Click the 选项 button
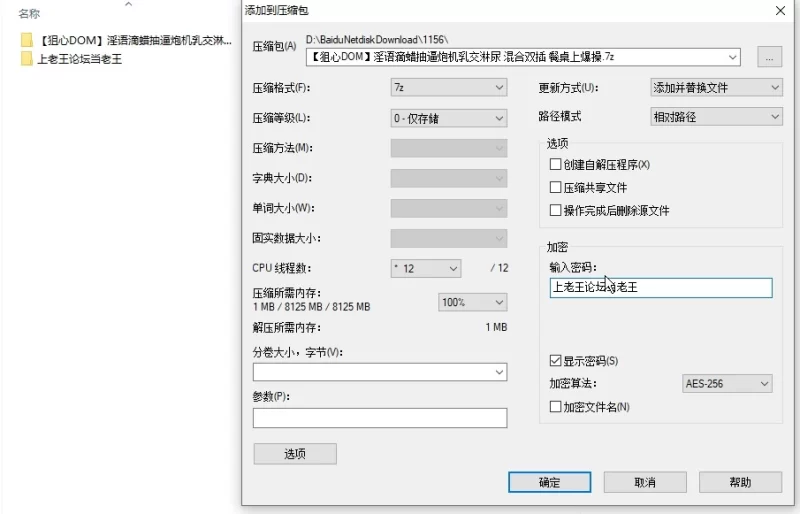This screenshot has width=800, height=514. coord(295,454)
